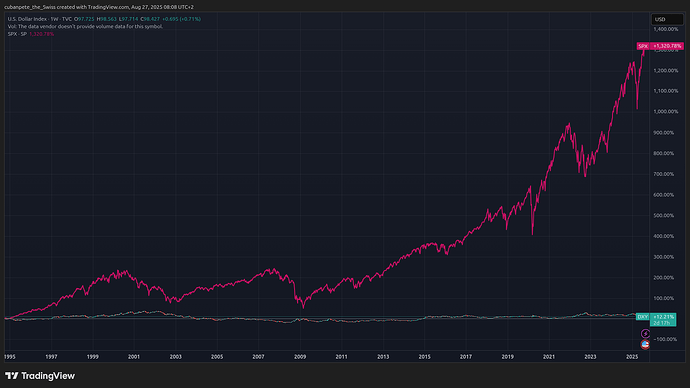690x388 pixels.
Task: Click the green DXY price label
Action: click(x=643, y=317)
